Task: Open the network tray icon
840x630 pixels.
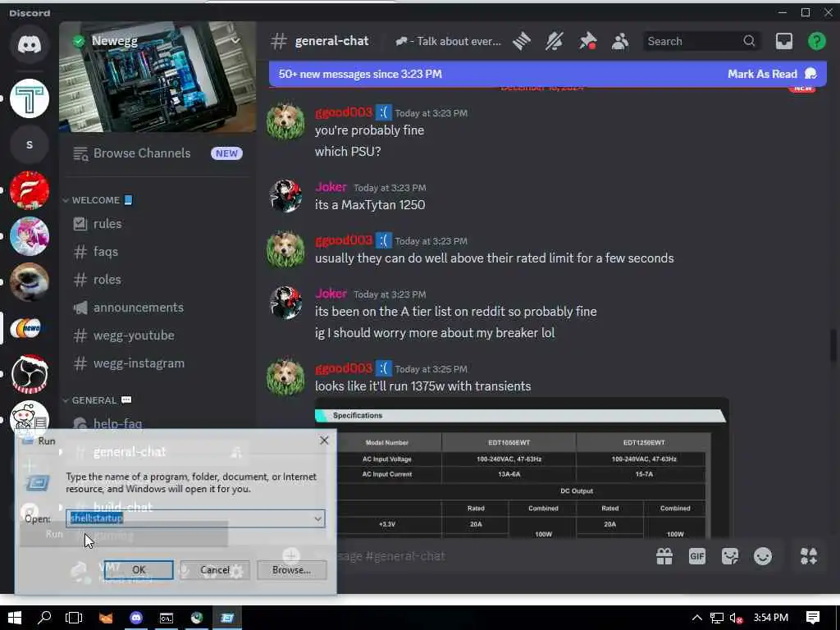Action: 717,619
